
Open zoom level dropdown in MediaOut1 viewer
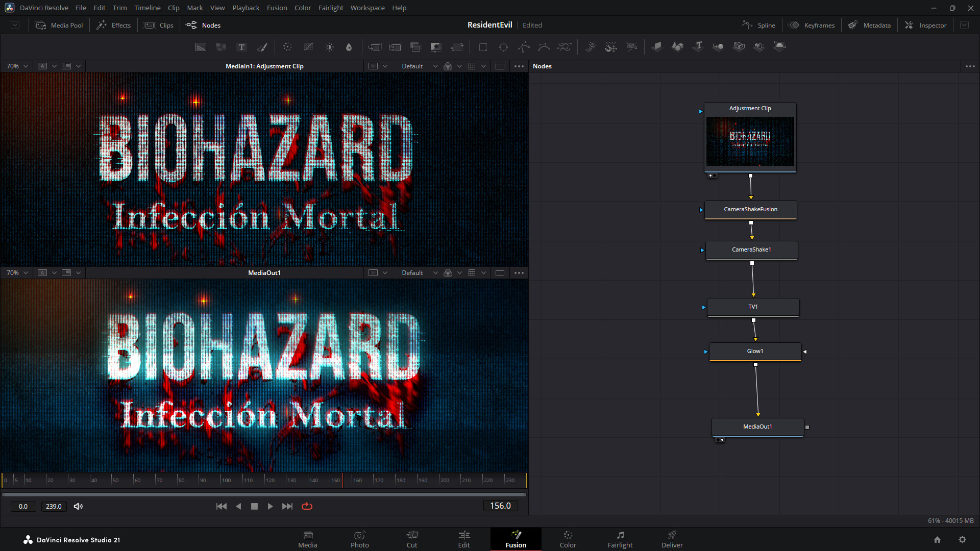pos(17,273)
